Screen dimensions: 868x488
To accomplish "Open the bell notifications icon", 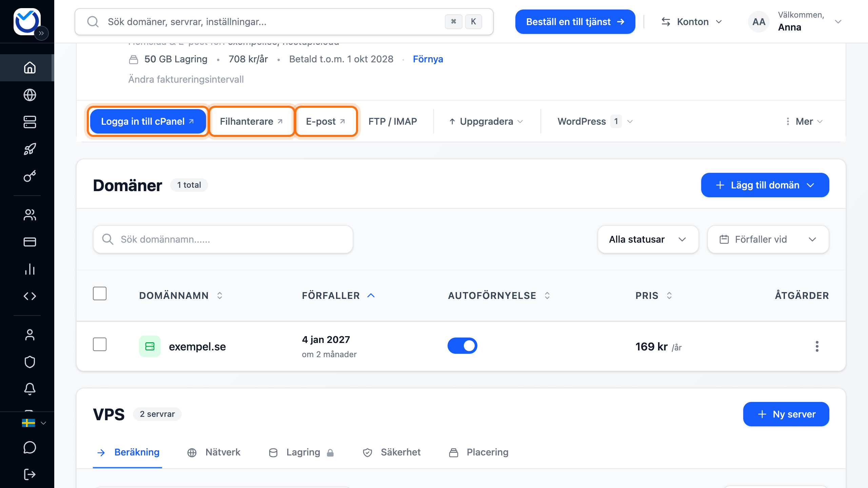I will point(30,389).
